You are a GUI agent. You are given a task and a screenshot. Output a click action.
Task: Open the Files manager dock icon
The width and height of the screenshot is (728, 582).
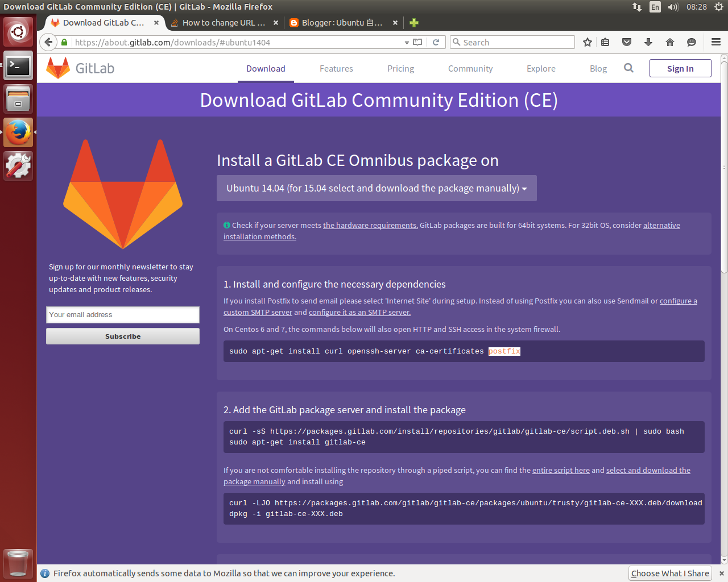pyautogui.click(x=18, y=99)
